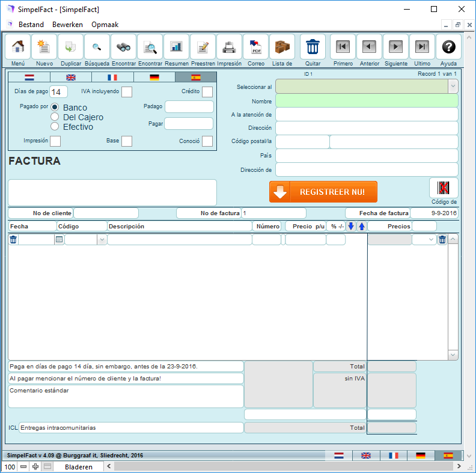
Task: Open the date picker calendar in row
Action: (x=59, y=240)
